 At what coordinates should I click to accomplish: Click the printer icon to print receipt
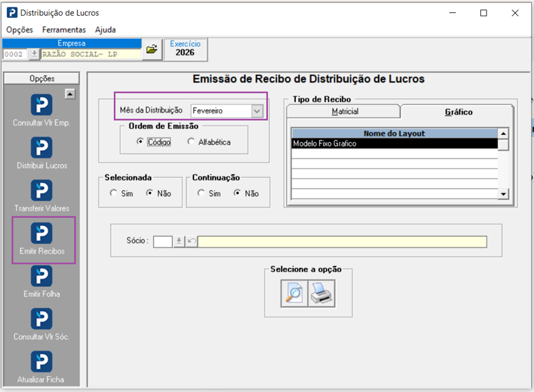tap(322, 294)
